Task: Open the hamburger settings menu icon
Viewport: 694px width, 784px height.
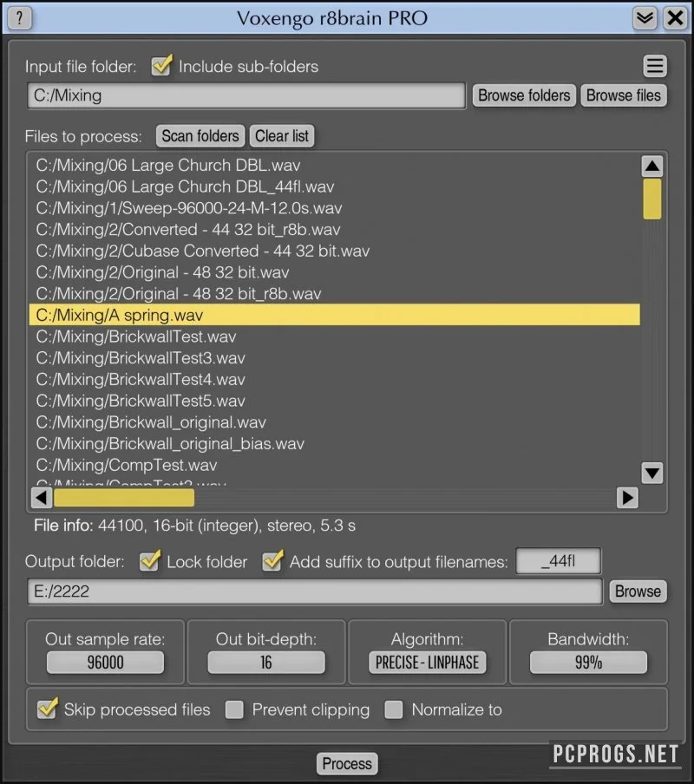Action: click(x=655, y=66)
